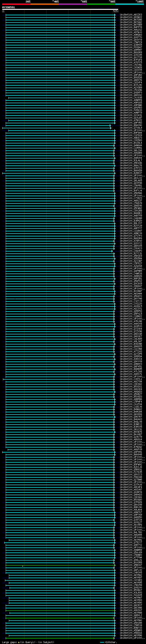Select hit label UniRef100_C3Z7J3
This screenshot has height=644, width=146.
131,301
